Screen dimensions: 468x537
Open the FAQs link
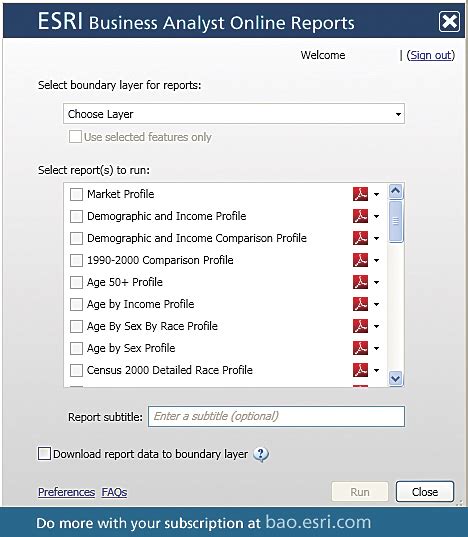pos(114,492)
